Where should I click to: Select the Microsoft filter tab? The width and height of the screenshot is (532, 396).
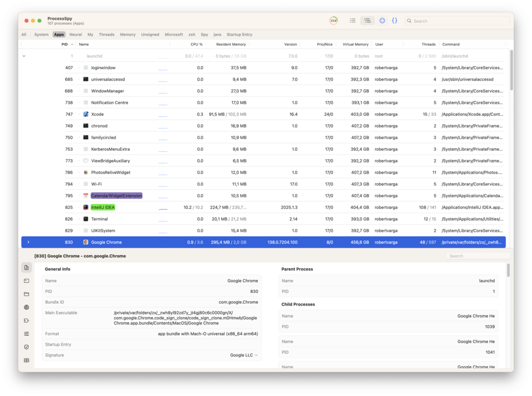(x=174, y=34)
